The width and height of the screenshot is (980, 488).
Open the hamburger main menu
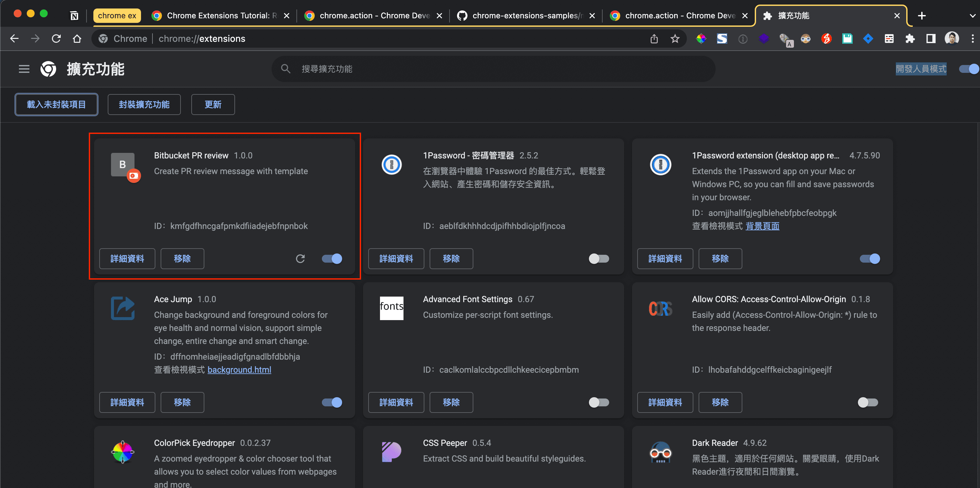24,69
